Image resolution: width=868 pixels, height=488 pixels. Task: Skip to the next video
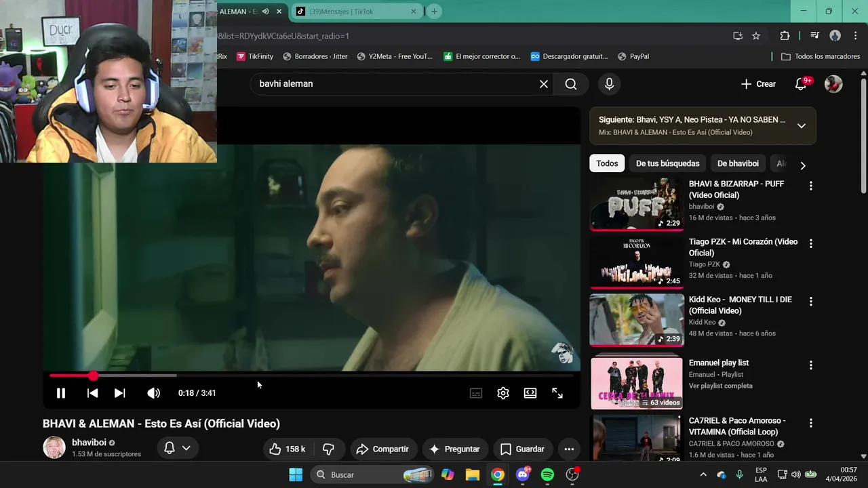(119, 393)
